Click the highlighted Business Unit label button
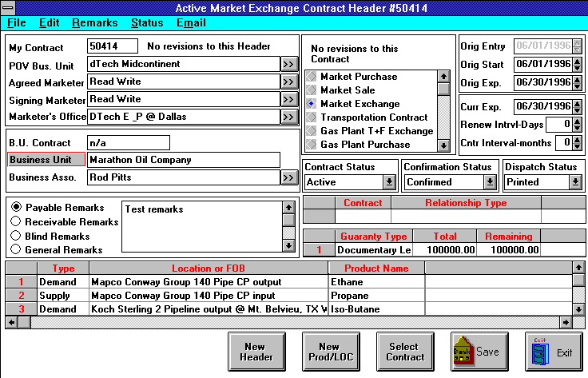 tap(46, 159)
